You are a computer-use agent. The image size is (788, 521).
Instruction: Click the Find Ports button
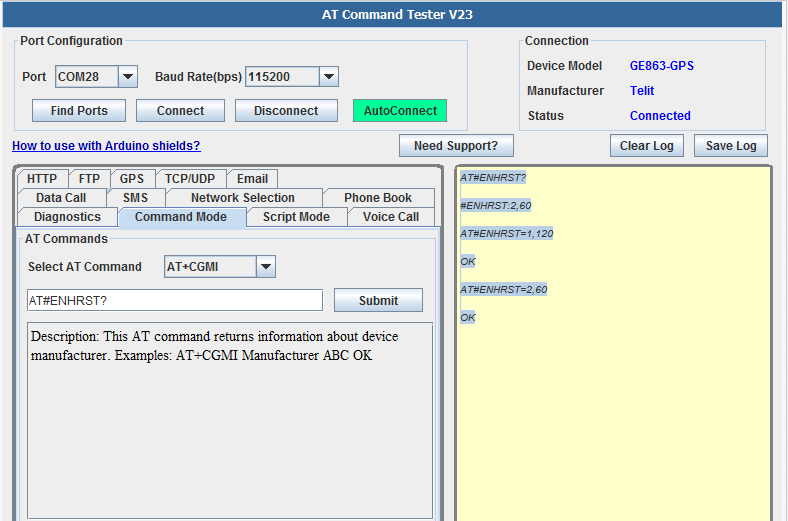click(x=79, y=111)
